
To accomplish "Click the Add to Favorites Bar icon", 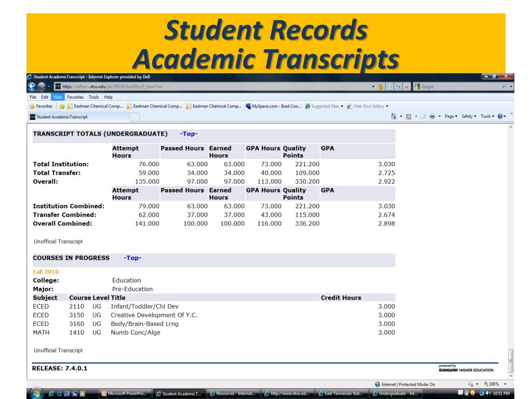I will point(62,106).
